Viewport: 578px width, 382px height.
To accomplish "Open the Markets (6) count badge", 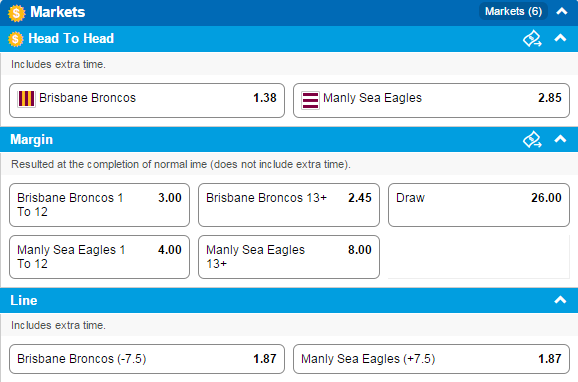I will tap(513, 11).
